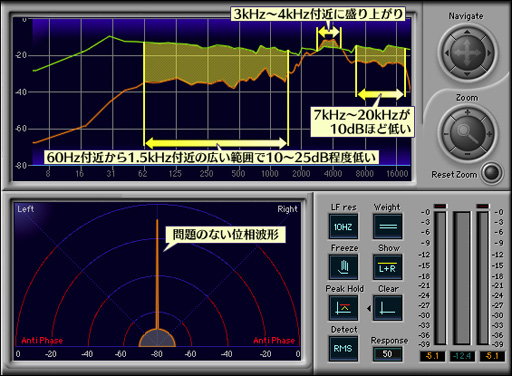Click the Zoom plus at top
512x376 pixels.
pyautogui.click(x=467, y=112)
